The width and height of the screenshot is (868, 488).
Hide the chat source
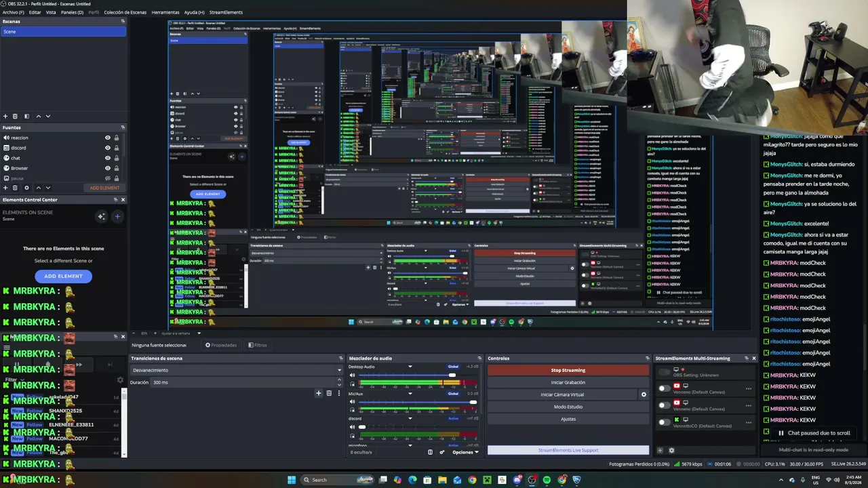(x=107, y=158)
